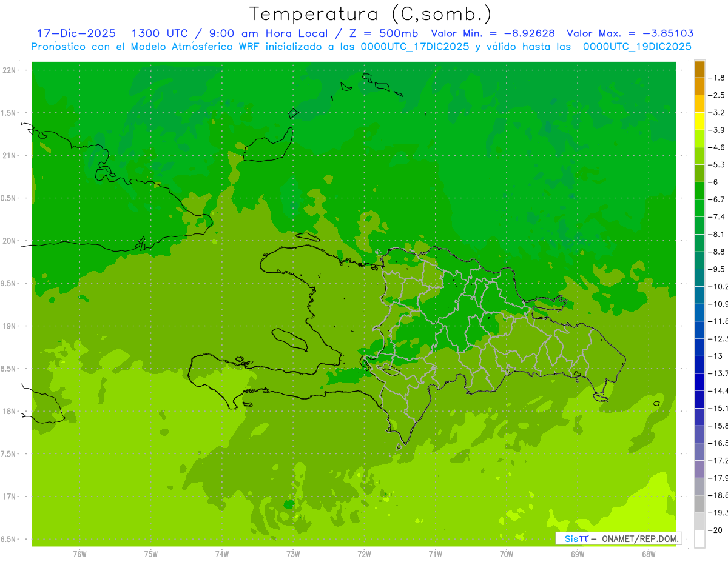The height and width of the screenshot is (562, 728).
Task: Click the '68W' longitude axis label
Action: [x=649, y=554]
